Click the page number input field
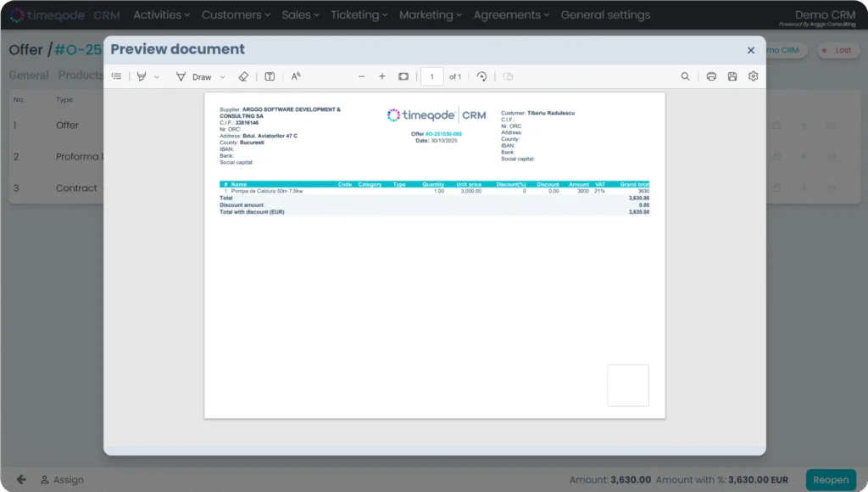 (432, 76)
